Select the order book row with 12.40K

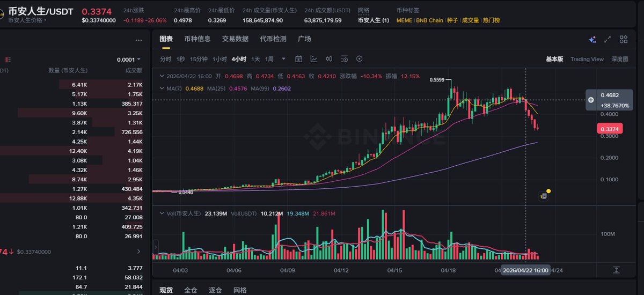71,151
